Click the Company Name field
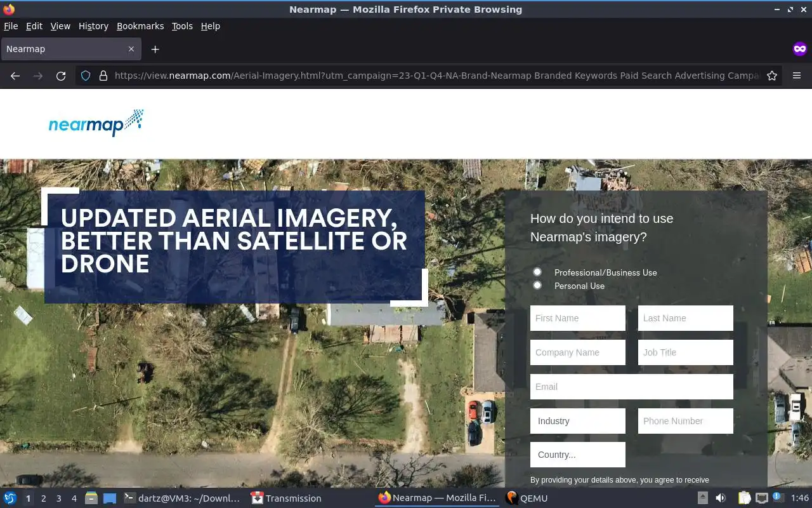The width and height of the screenshot is (812, 508). (578, 352)
